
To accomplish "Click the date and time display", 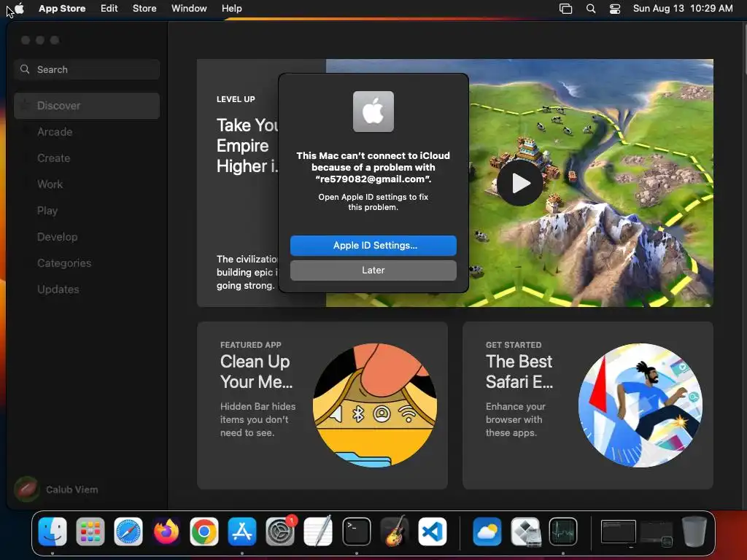I will tap(683, 8).
